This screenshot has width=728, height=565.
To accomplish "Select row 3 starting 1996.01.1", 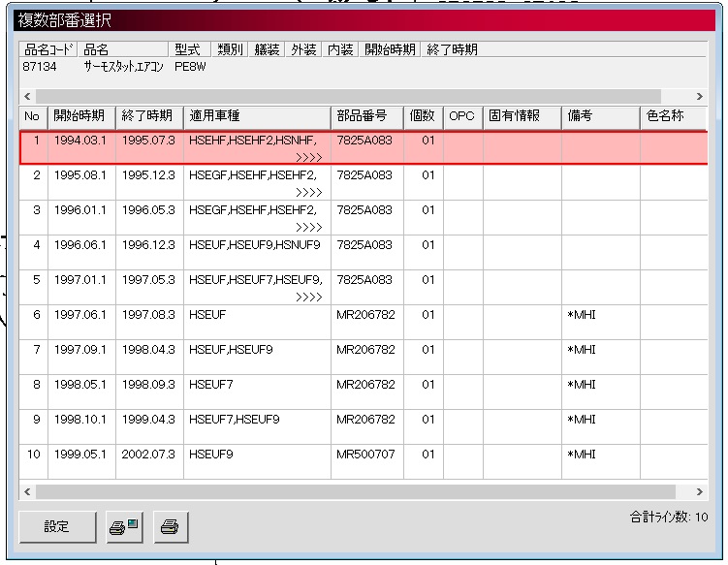I will pos(364,217).
